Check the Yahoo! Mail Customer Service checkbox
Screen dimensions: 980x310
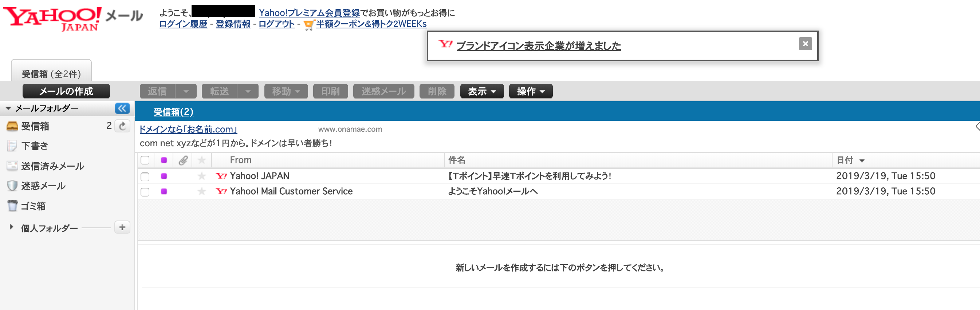[145, 192]
